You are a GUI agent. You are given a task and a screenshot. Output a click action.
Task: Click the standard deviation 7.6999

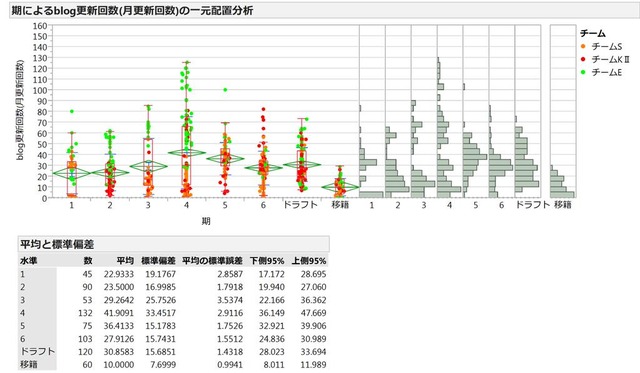point(163,365)
